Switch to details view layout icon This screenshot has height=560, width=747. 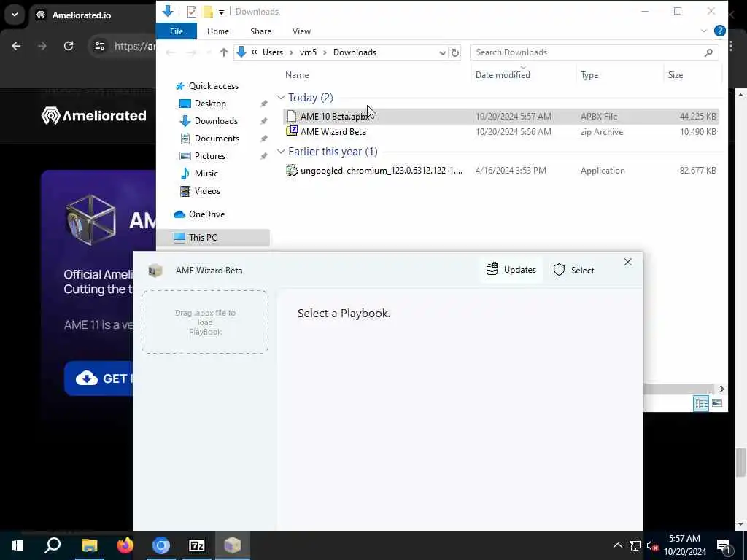701,403
